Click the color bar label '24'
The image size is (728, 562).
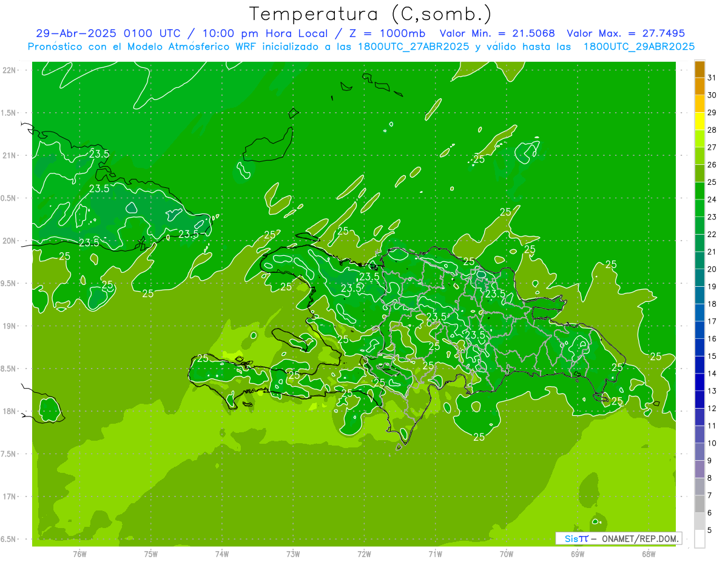712,199
